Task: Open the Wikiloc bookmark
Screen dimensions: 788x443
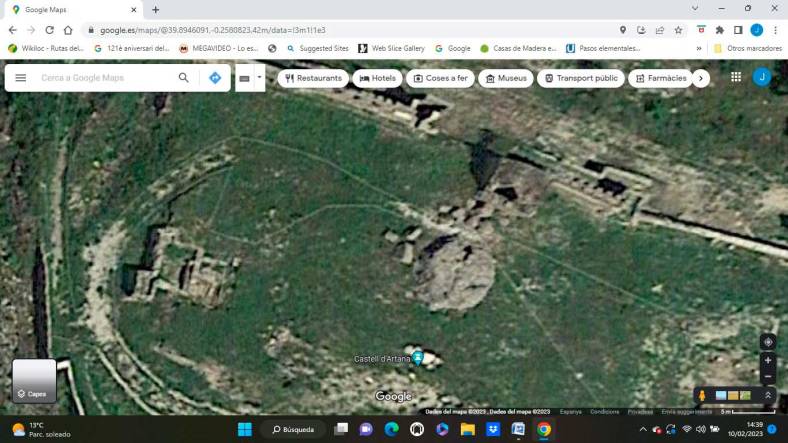Action: [x=46, y=48]
